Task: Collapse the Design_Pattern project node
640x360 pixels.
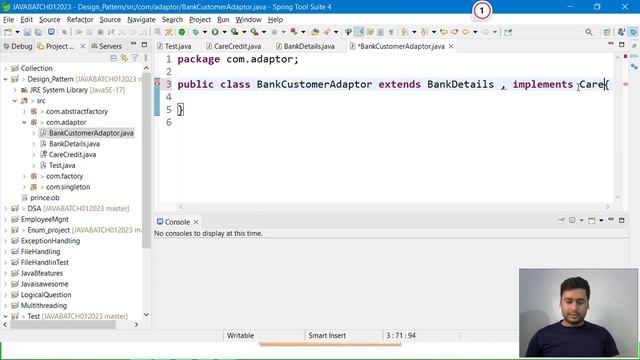Action: 6,79
